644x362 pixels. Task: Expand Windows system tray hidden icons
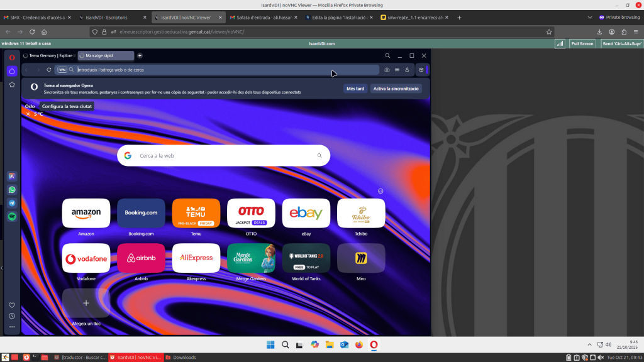pyautogui.click(x=589, y=344)
